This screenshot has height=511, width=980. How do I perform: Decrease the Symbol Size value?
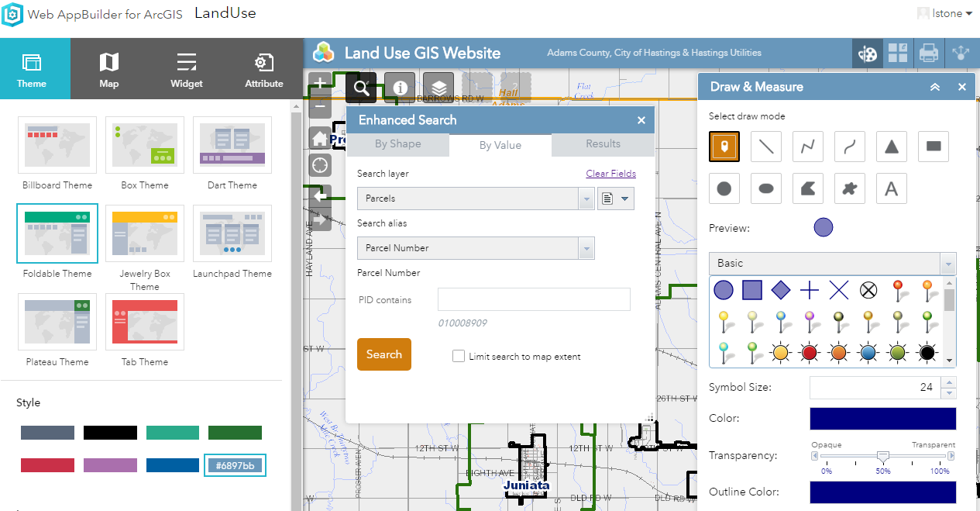tap(949, 393)
